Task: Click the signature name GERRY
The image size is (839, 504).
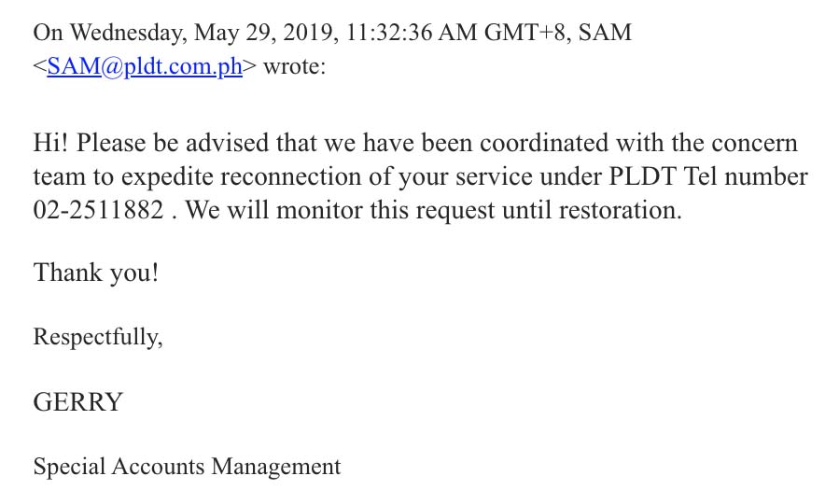Action: [x=77, y=402]
